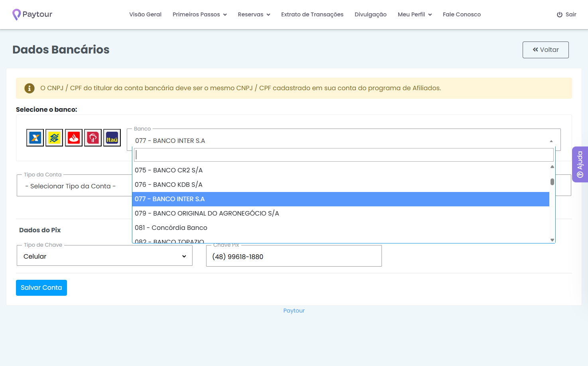Image resolution: width=588 pixels, height=366 pixels.
Task: Click the power icon next to Sair
Action: 560,14
